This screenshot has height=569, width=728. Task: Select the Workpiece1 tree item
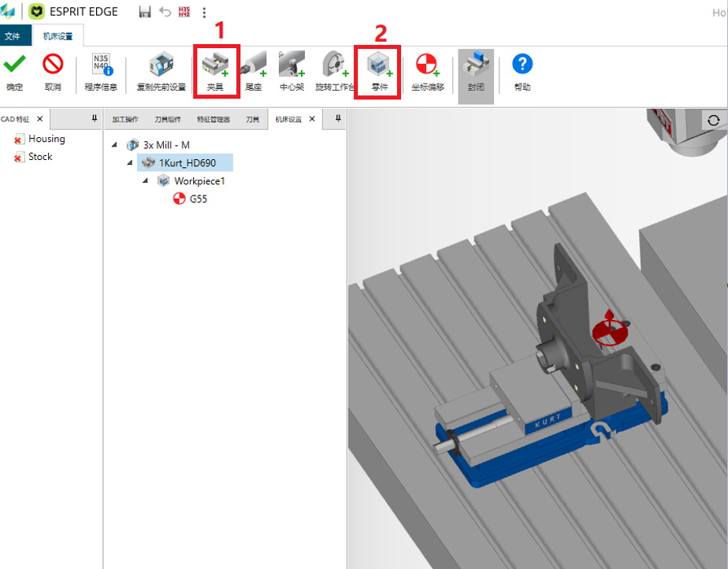[x=199, y=181]
